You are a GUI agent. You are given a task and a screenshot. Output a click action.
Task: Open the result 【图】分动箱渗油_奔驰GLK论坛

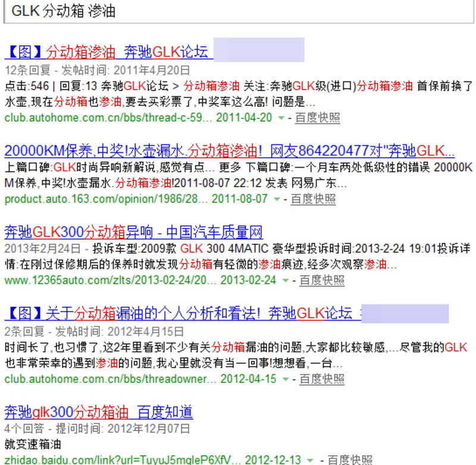pos(109,52)
